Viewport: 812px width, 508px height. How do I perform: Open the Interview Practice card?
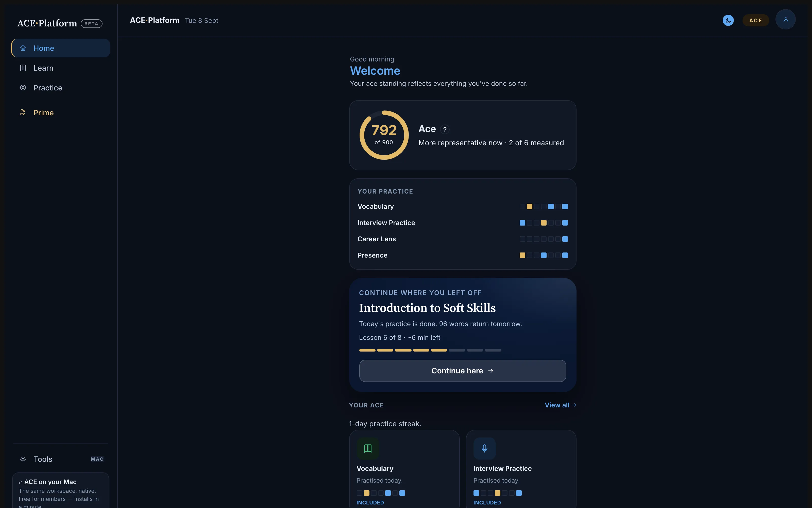(x=521, y=469)
